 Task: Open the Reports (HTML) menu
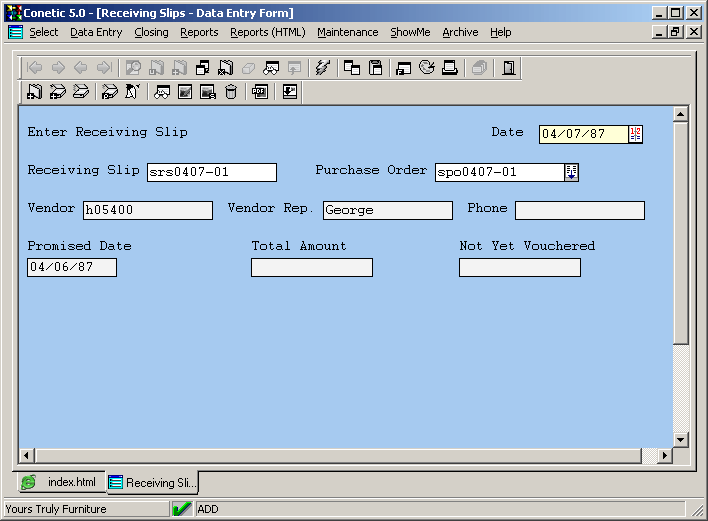point(267,32)
